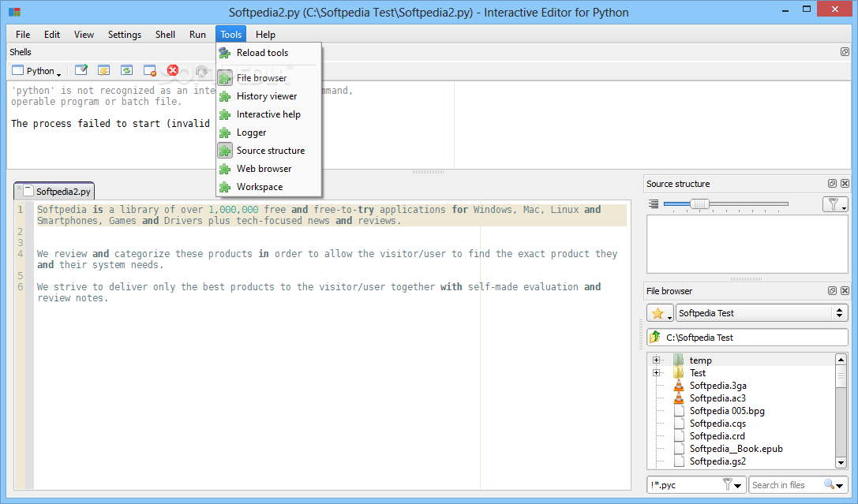Go up a directory with folder arrow icon
The height and width of the screenshot is (504, 858).
click(x=655, y=338)
